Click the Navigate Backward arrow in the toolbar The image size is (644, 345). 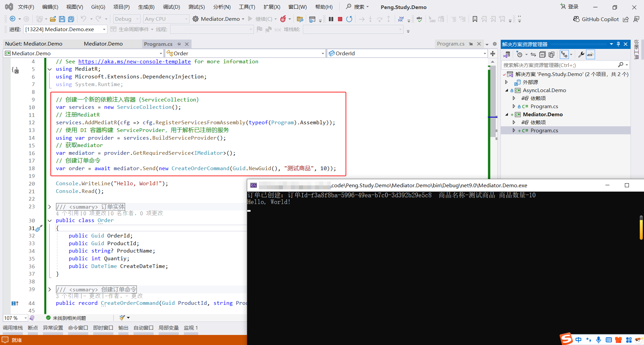(13, 19)
